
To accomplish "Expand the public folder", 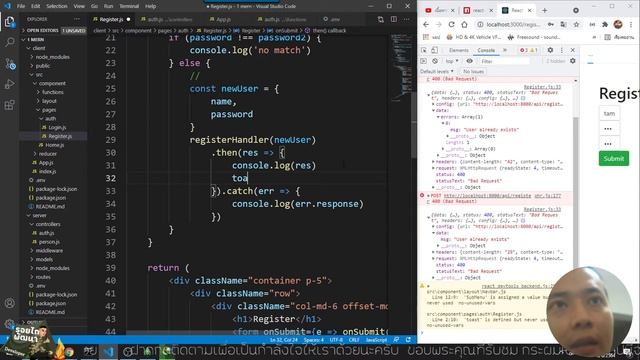I will 43,66.
